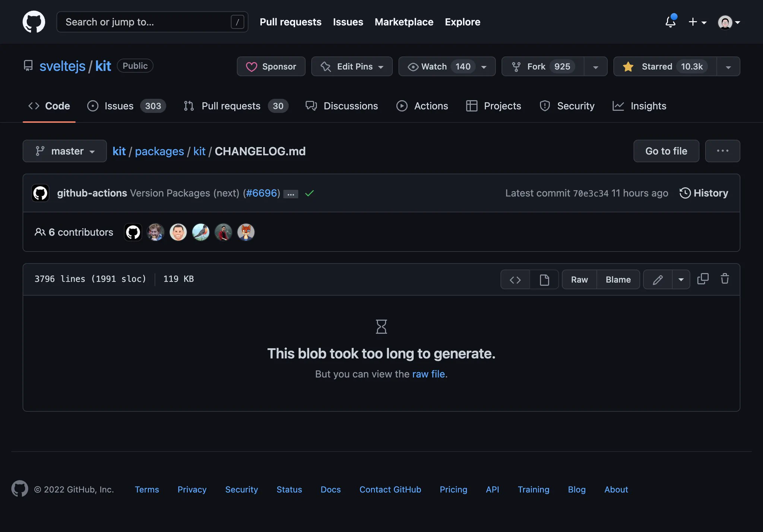Screen dimensions: 763x532
Task: Fork the repository
Action: coord(543,66)
